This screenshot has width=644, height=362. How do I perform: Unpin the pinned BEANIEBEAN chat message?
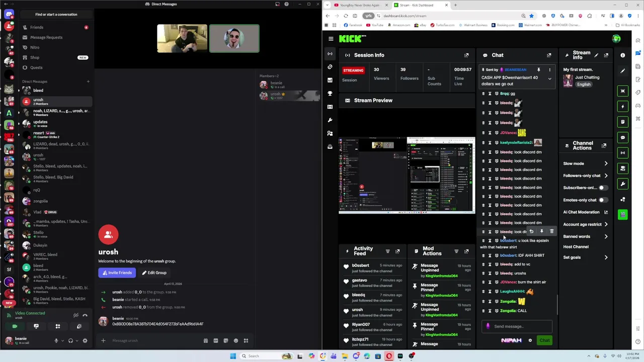(538, 70)
